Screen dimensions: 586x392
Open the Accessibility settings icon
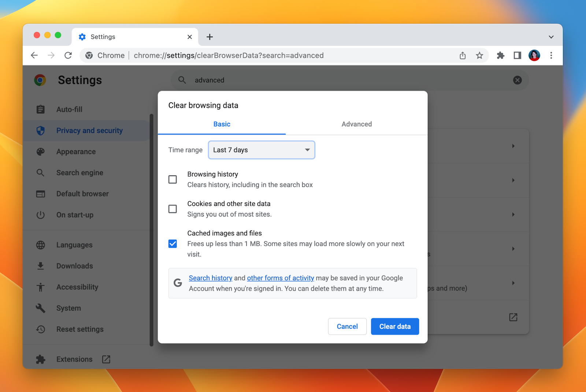41,287
